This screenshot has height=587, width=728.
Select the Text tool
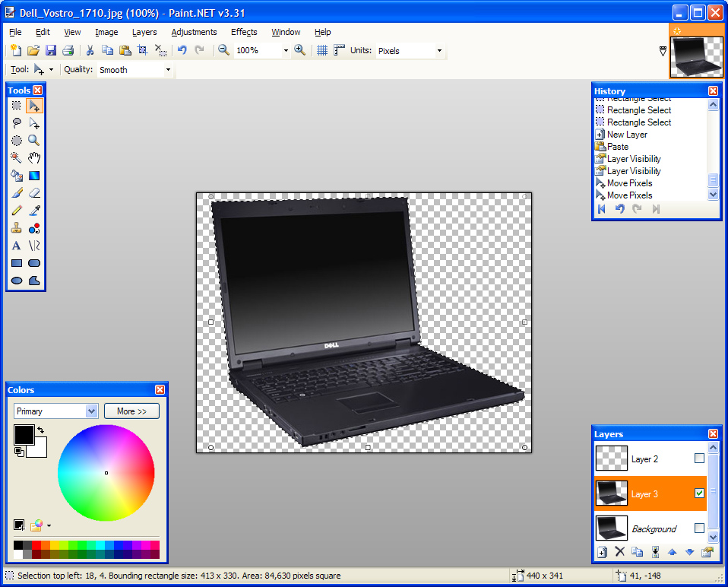tap(16, 246)
